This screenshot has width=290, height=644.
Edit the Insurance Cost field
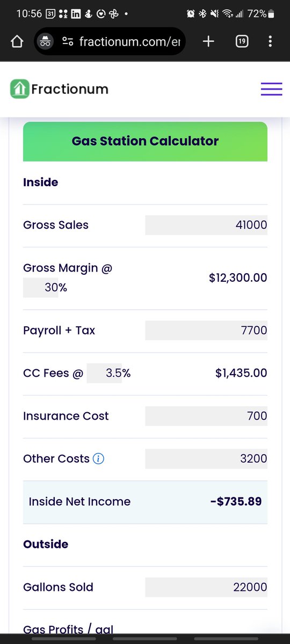click(206, 416)
